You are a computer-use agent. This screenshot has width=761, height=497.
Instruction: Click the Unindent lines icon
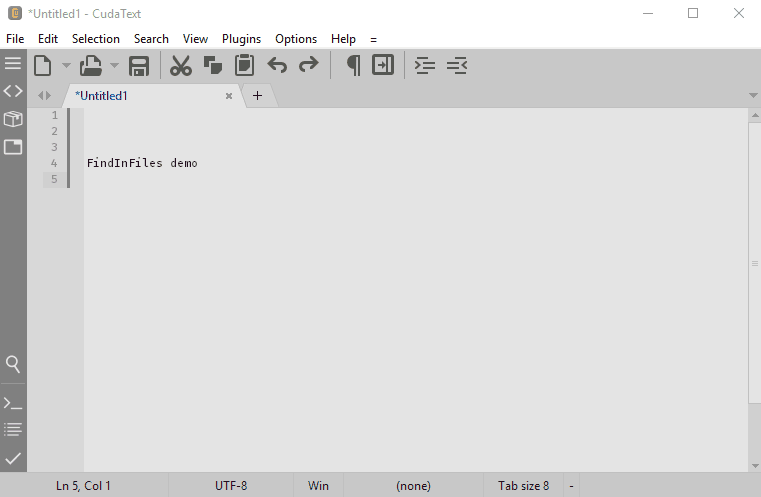[x=457, y=66]
